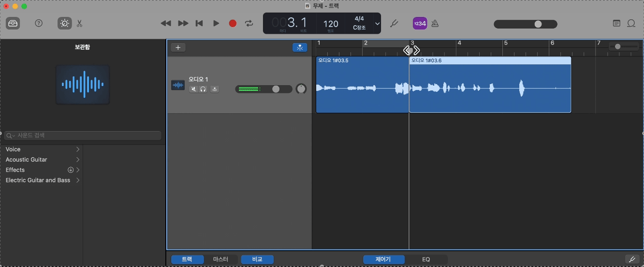This screenshot has width=644, height=267.
Task: Click the 비교 button
Action: click(257, 259)
